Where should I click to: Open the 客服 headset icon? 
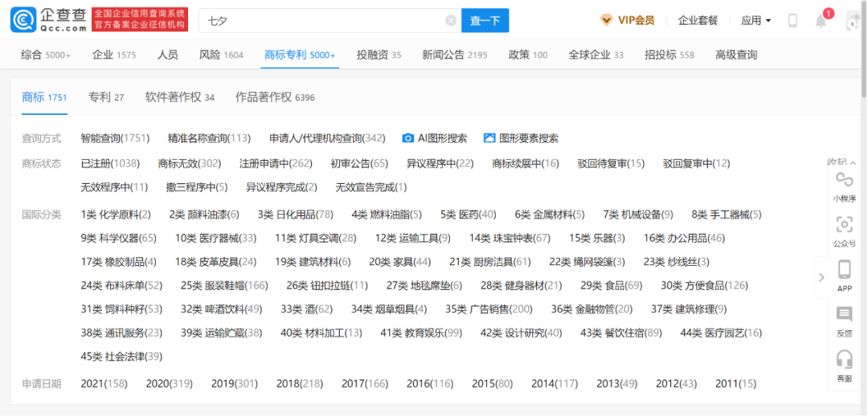tap(844, 359)
